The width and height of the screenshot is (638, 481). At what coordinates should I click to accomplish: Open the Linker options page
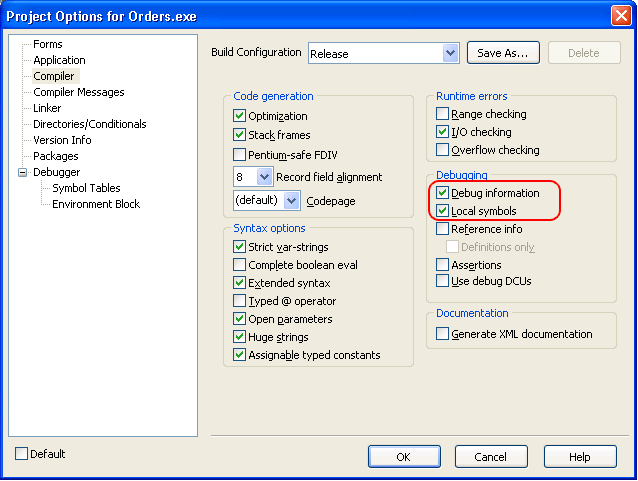pos(47,108)
